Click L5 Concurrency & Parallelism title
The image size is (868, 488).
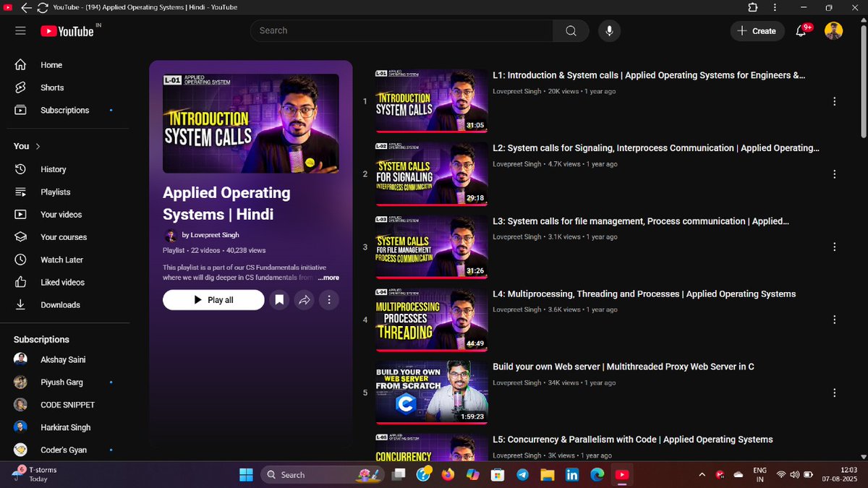pos(633,440)
